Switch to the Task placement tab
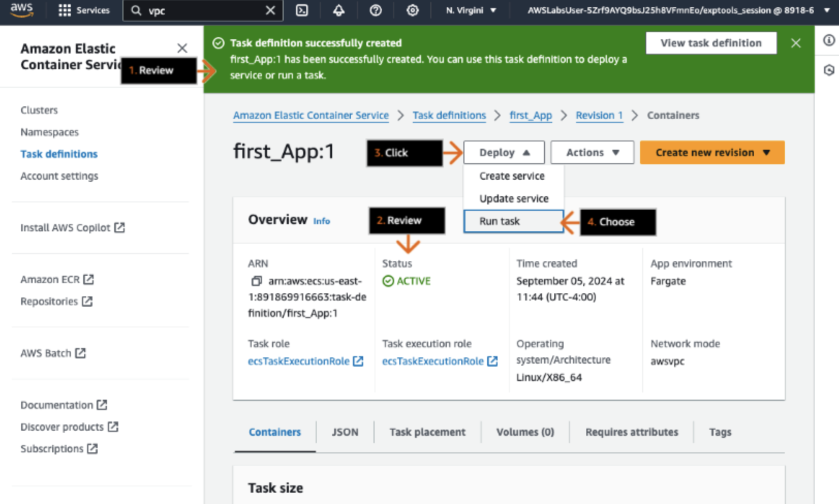 [427, 432]
